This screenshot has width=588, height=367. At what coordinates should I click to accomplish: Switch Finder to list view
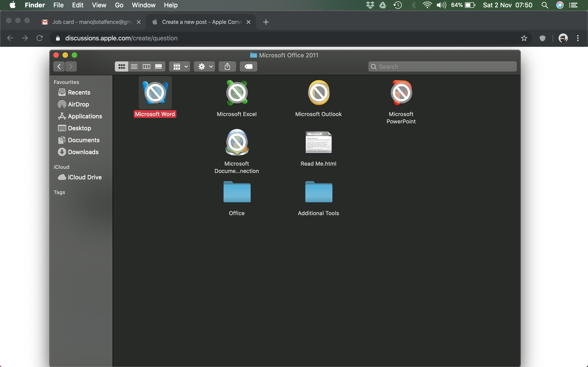coord(134,67)
